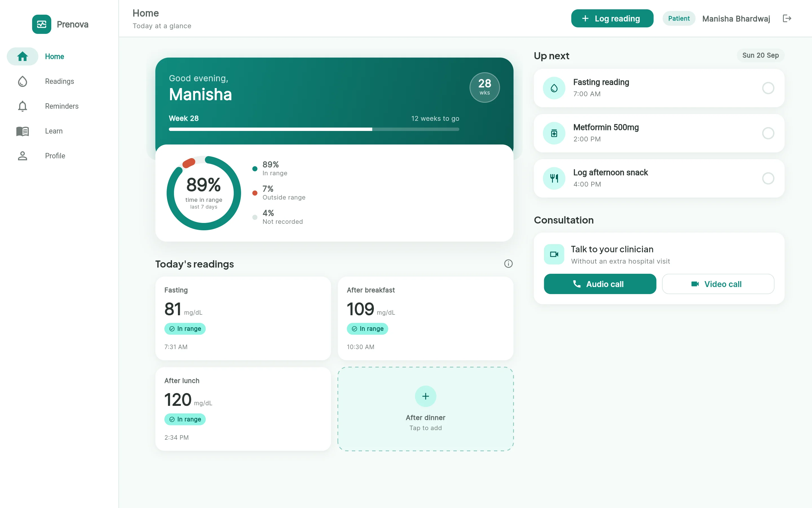Viewport: 812px width, 508px height.
Task: Click the 'Talk to your clinician' heading
Action: click(x=612, y=249)
